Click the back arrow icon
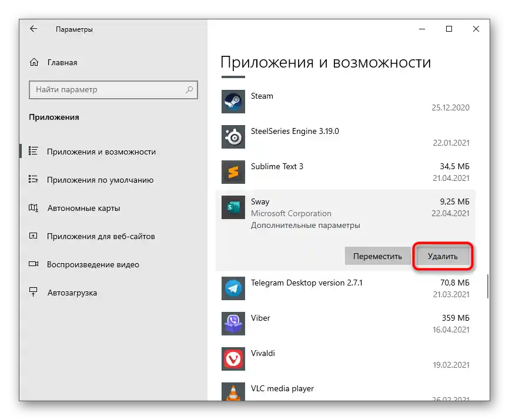The image size is (509, 420). coord(34,29)
